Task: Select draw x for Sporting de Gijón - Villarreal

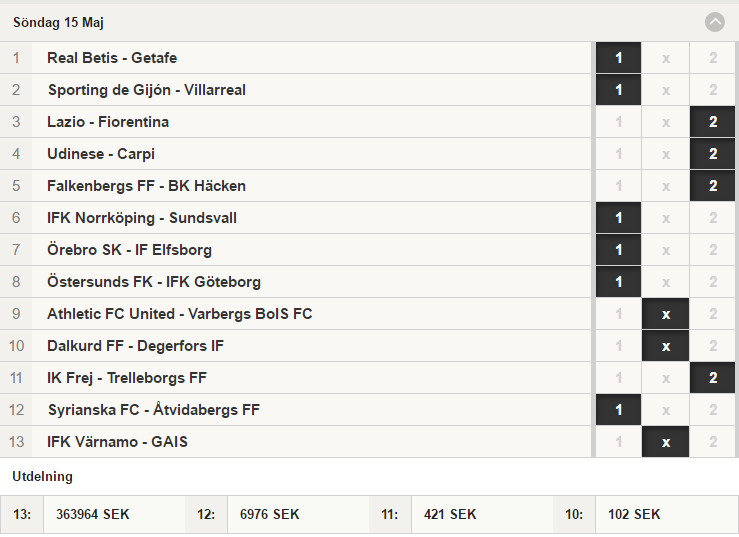Action: [665, 90]
